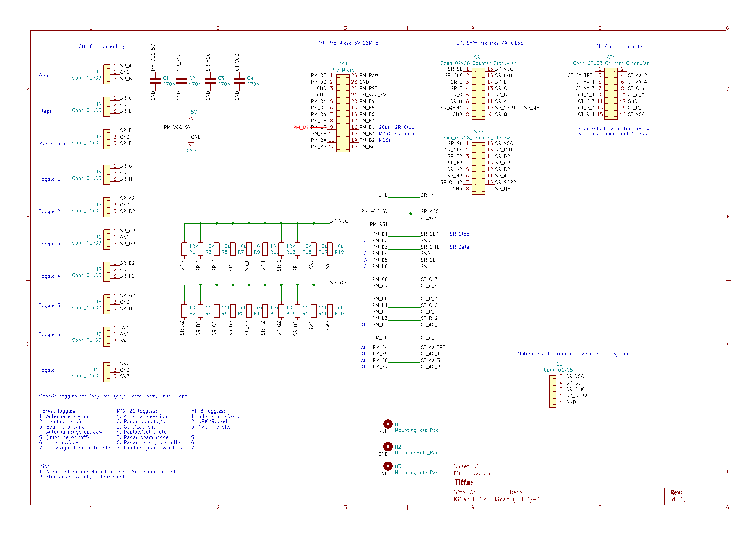Viewport: 756px width, 535px height.
Task: Select resistor R19 on the SW1 line
Action: point(330,249)
